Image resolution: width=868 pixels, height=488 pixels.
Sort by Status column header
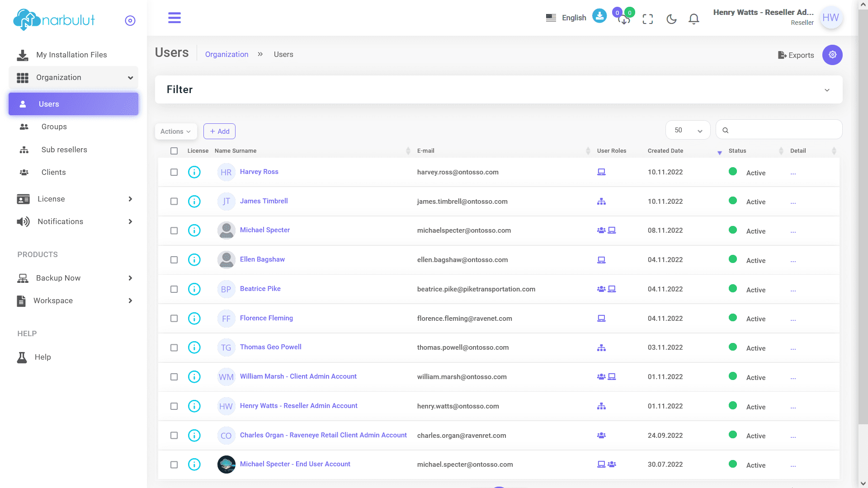756,151
